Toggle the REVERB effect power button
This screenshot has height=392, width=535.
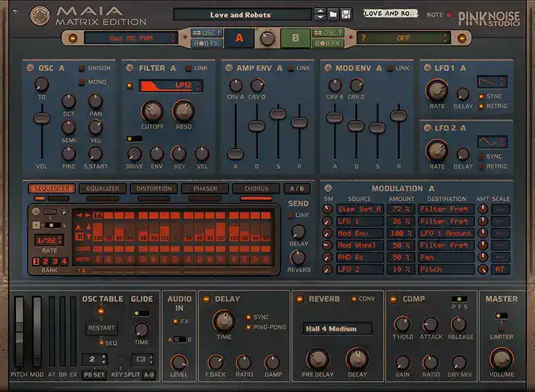pyautogui.click(x=299, y=299)
